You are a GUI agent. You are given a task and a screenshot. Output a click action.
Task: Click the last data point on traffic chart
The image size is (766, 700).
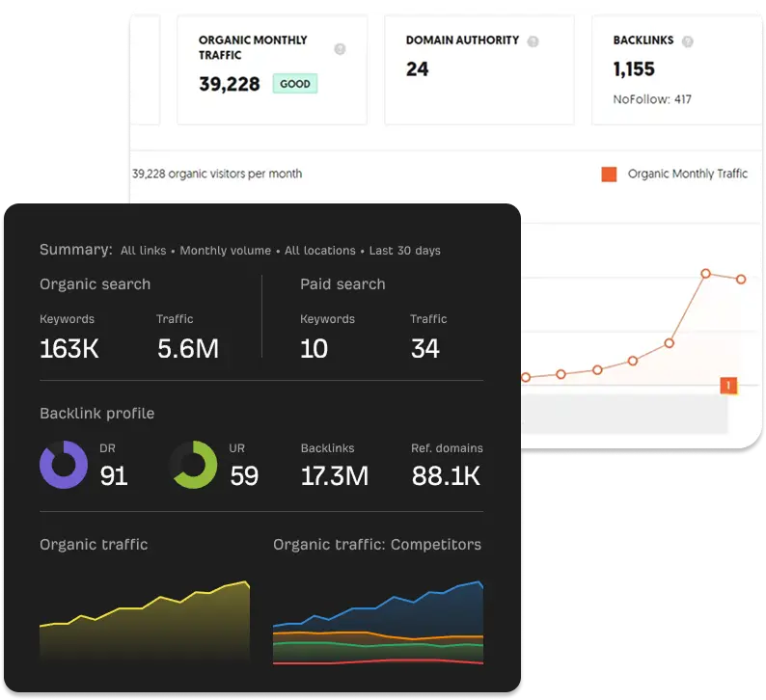[741, 280]
